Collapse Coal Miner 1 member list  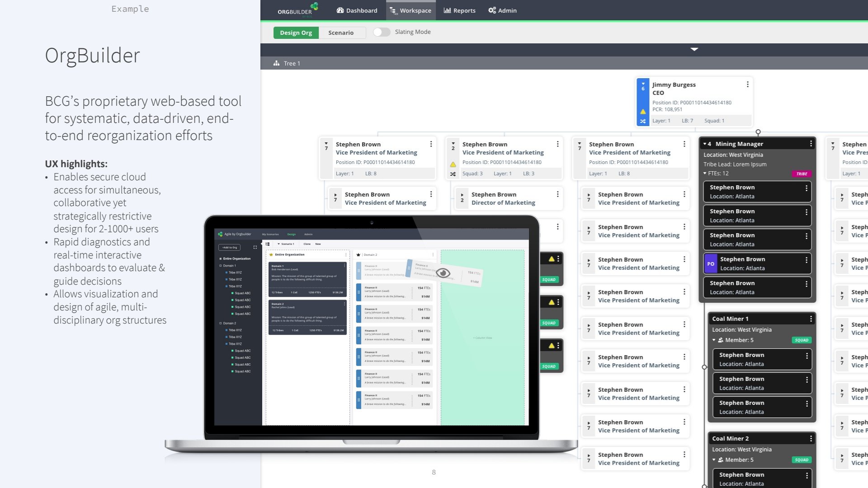point(714,340)
